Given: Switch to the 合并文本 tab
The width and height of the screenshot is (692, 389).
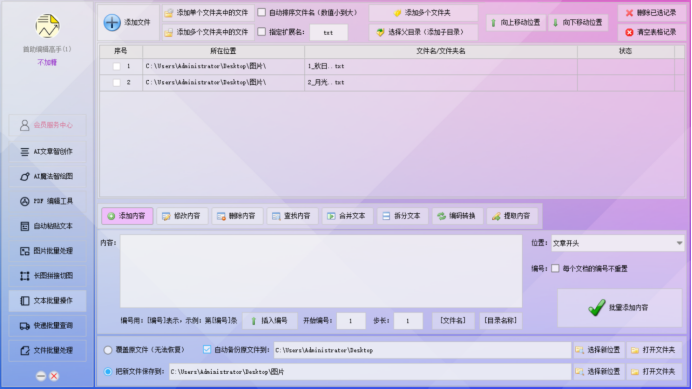Looking at the screenshot, I should (x=347, y=216).
